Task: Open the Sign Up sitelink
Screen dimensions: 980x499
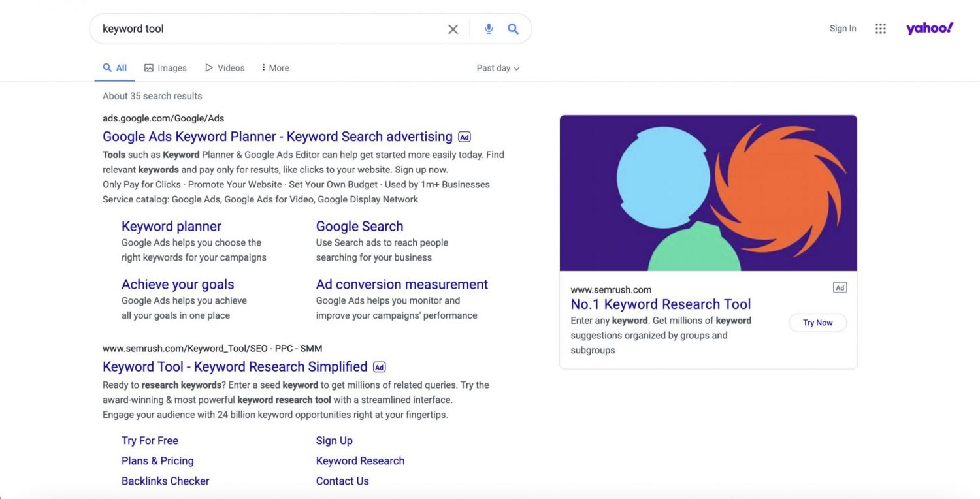Action: pyautogui.click(x=335, y=441)
